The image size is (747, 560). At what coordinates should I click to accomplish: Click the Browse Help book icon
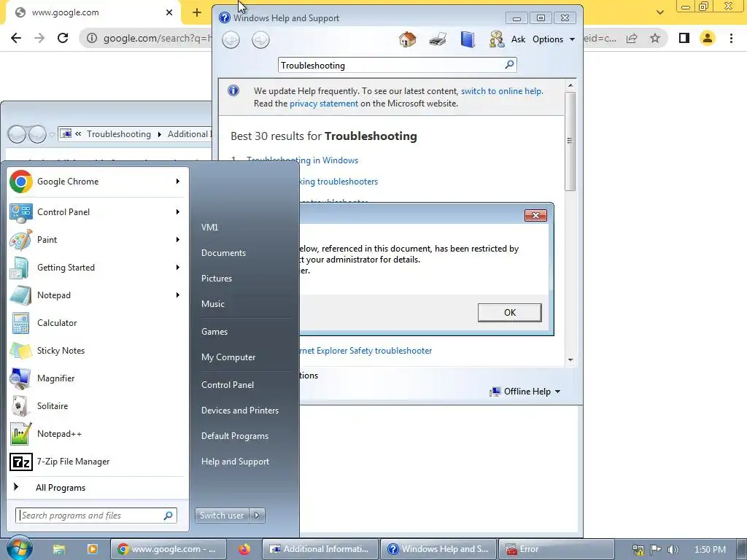468,39
